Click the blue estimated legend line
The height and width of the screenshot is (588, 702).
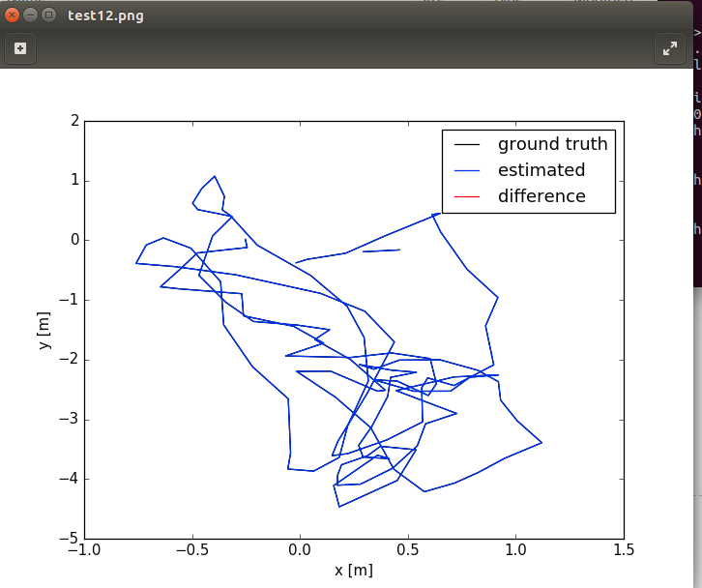pyautogui.click(x=467, y=171)
